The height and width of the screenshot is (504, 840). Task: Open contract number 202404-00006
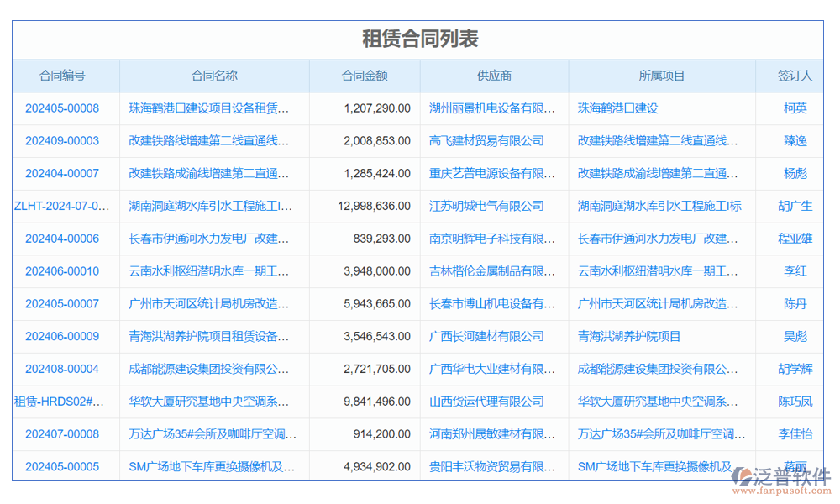pyautogui.click(x=62, y=239)
